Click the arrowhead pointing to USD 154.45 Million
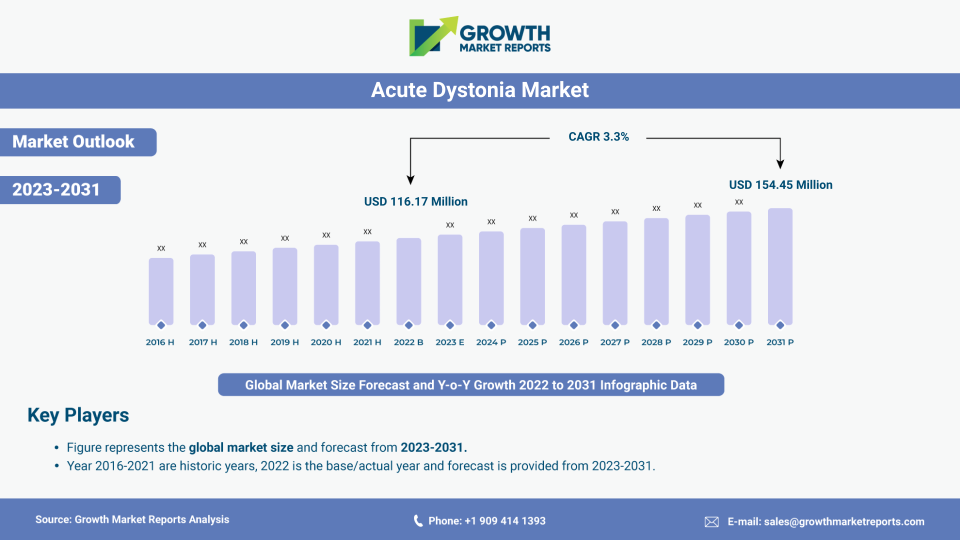This screenshot has height=540, width=960. pos(780,165)
